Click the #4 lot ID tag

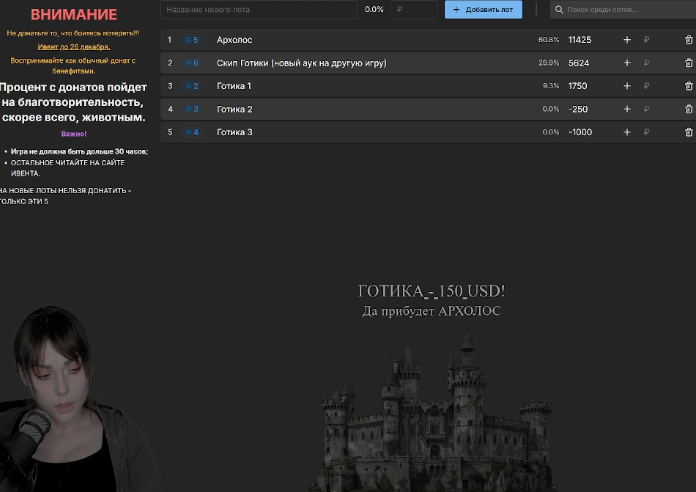point(192,132)
